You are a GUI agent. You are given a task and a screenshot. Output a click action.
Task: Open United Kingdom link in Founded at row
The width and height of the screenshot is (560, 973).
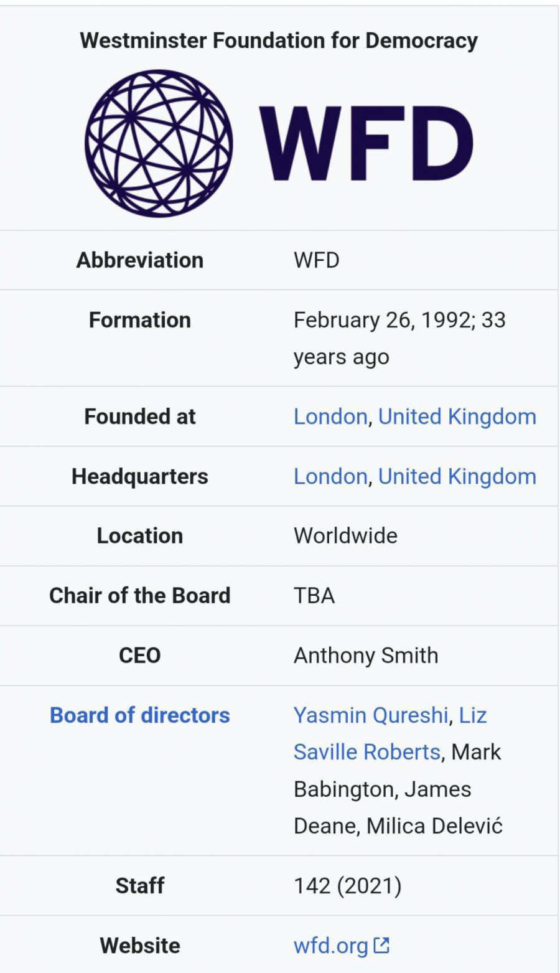457,416
